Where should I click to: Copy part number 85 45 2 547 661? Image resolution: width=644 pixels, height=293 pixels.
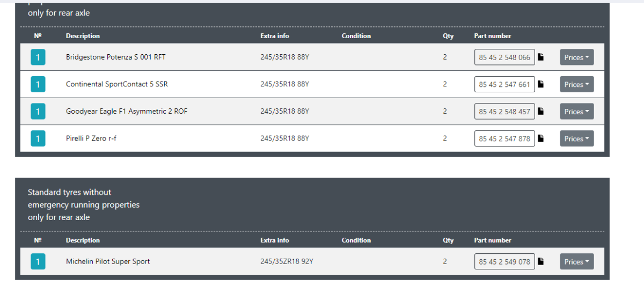541,84
